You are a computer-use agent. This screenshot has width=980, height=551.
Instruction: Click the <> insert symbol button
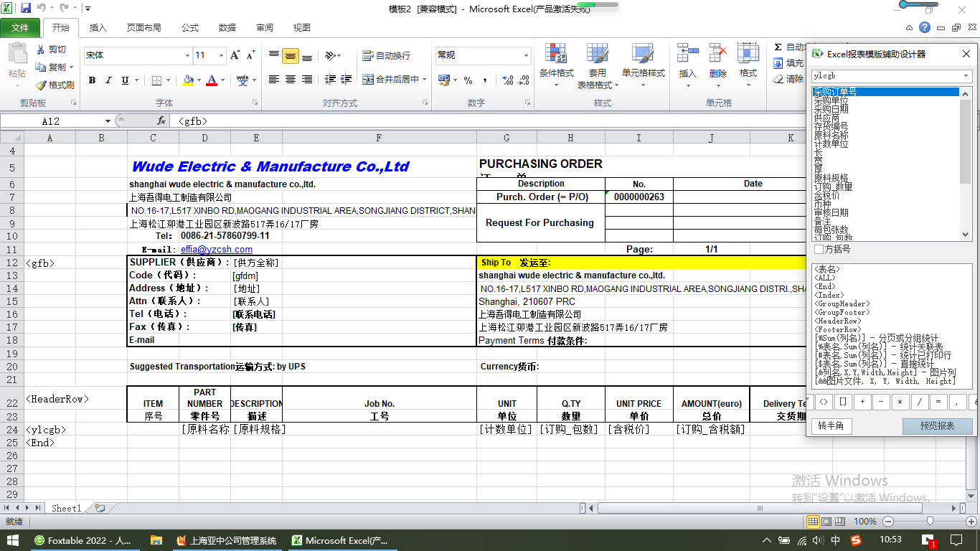pos(824,402)
